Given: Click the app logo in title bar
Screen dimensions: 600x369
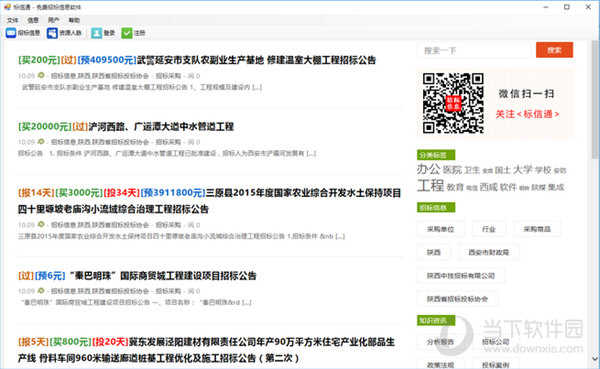Looking at the screenshot, I should [7, 7].
